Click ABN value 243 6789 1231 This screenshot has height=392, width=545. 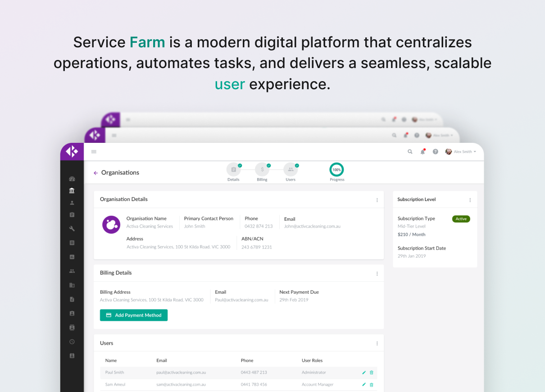[x=256, y=247]
